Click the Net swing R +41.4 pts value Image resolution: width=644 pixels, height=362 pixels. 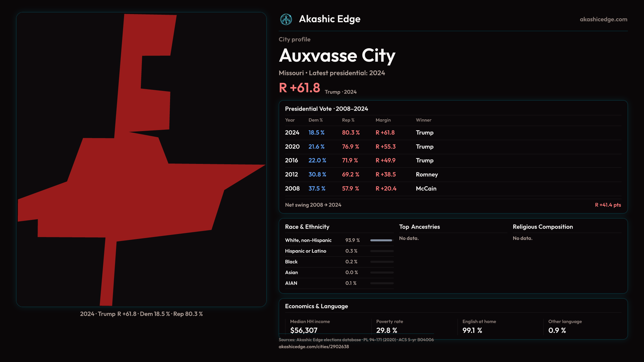coord(608,205)
